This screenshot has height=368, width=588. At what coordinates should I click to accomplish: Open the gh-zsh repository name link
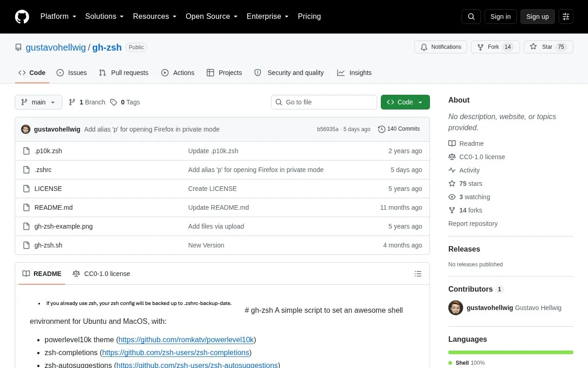click(x=107, y=47)
